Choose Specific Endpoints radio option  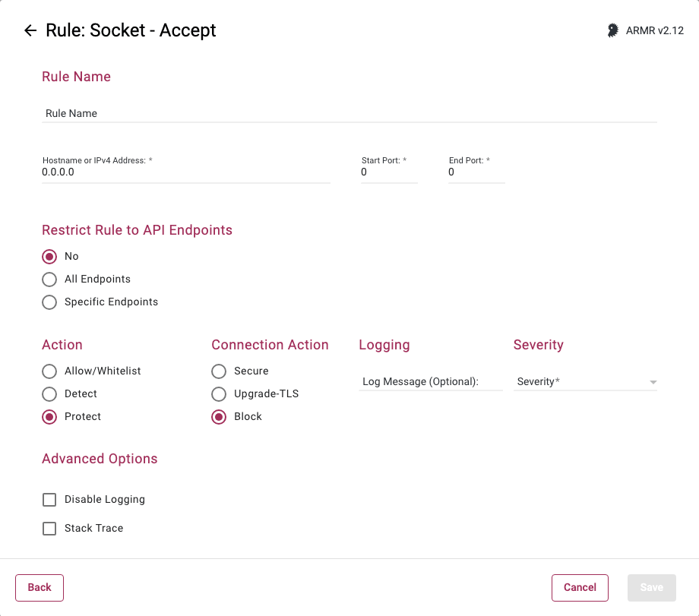pos(49,302)
